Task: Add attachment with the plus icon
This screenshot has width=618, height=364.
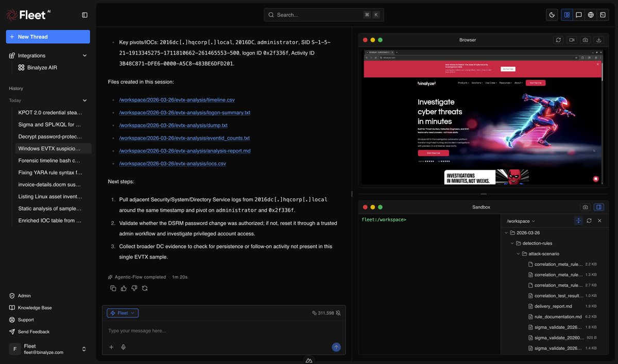Action: (x=111, y=347)
